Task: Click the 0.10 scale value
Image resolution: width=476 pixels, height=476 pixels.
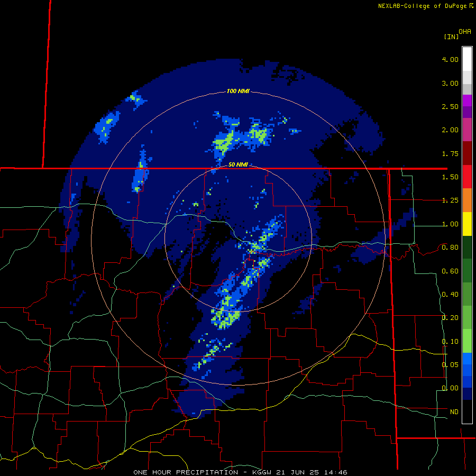Action: click(450, 342)
